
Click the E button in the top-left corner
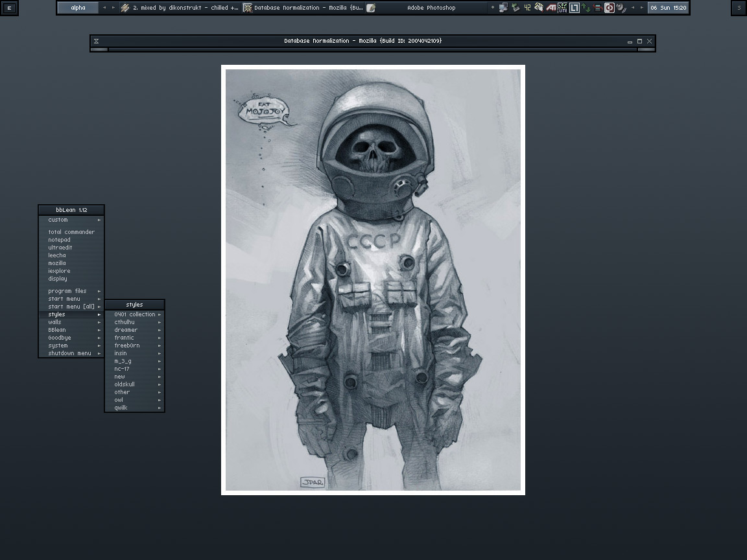(x=9, y=8)
